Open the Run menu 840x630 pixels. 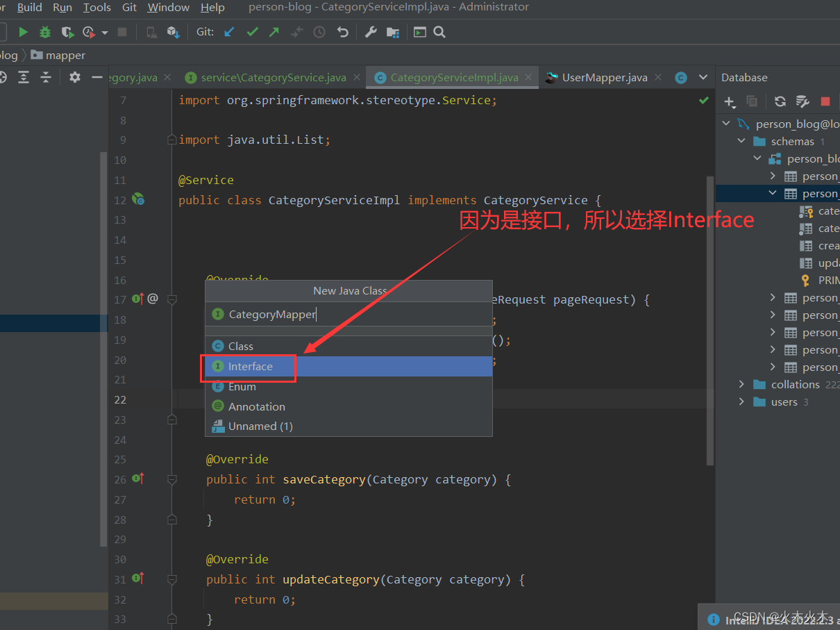click(x=62, y=7)
